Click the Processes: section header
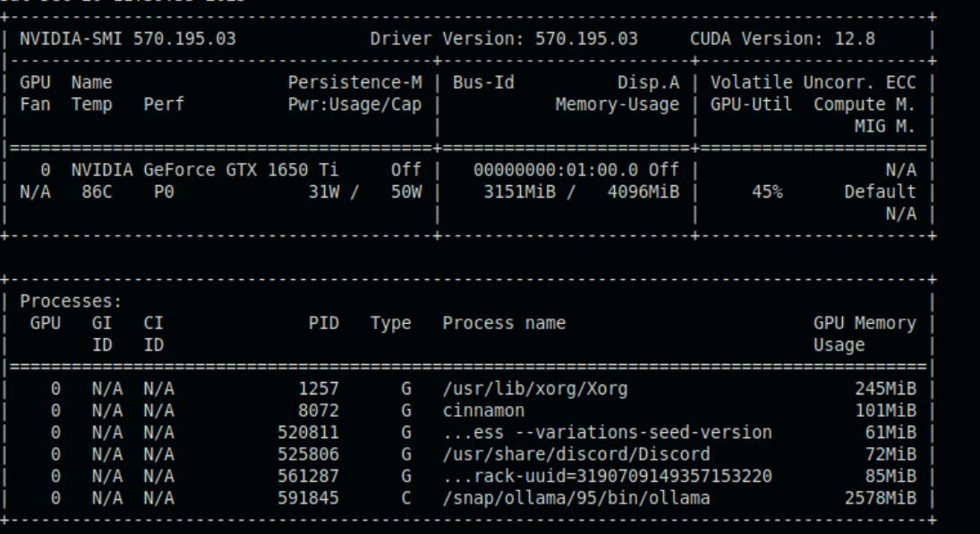This screenshot has width=980, height=534. 71,301
